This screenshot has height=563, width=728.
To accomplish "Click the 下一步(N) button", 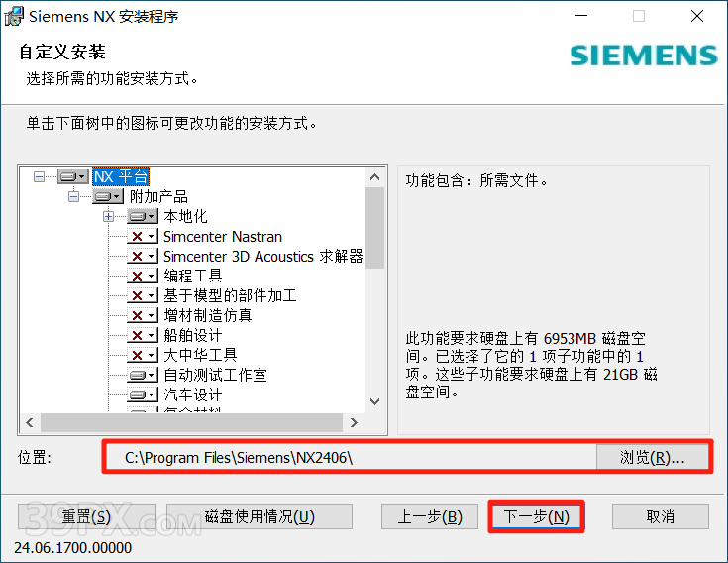I will pos(536,516).
